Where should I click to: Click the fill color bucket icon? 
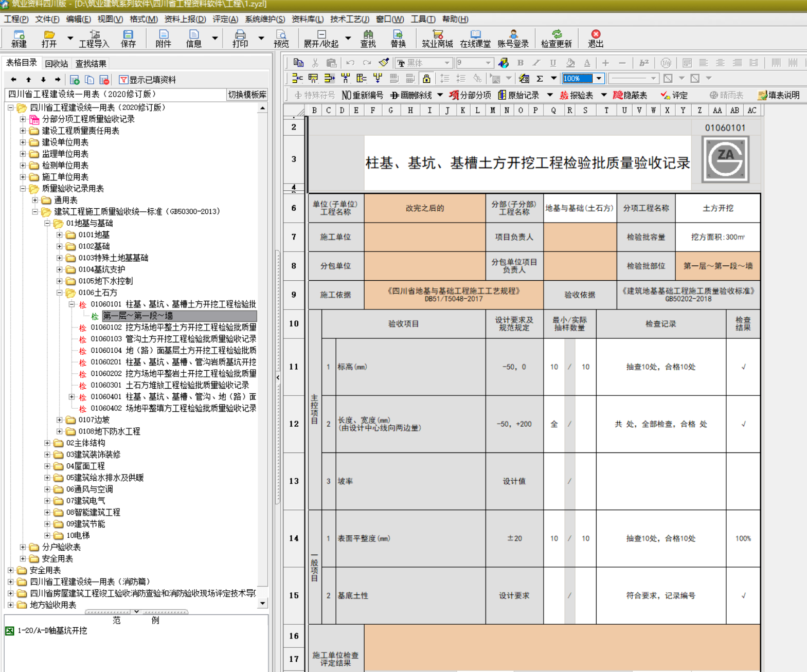click(x=570, y=63)
